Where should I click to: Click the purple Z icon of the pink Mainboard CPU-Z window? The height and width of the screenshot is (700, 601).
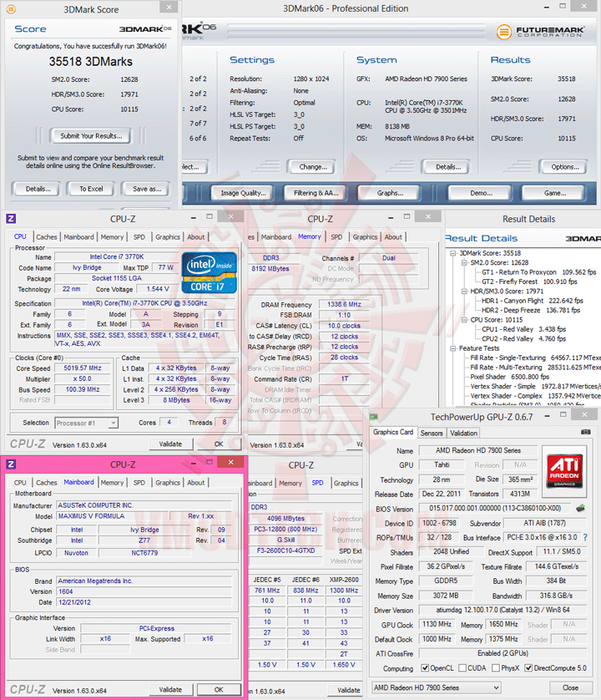click(x=11, y=464)
